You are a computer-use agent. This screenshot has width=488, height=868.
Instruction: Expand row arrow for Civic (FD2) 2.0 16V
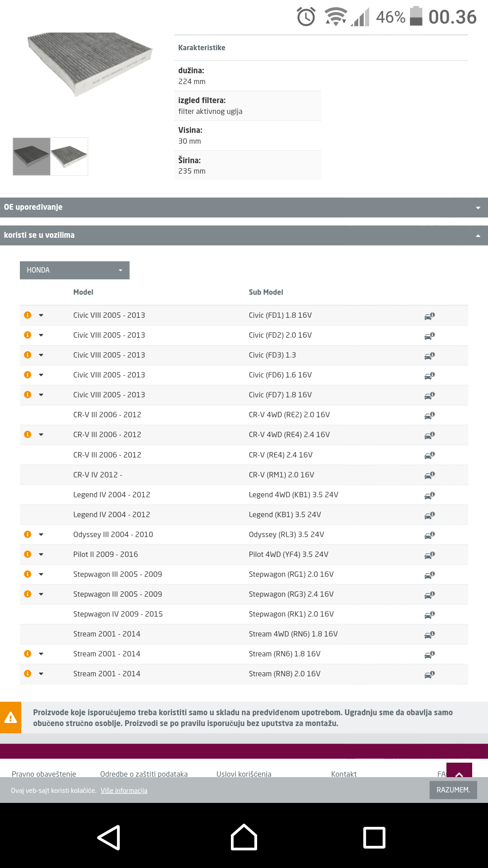click(41, 335)
